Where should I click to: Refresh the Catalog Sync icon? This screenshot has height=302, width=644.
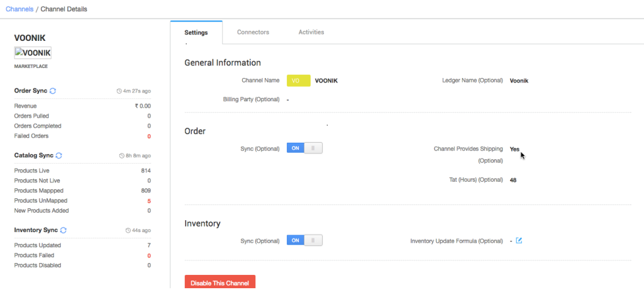point(58,156)
